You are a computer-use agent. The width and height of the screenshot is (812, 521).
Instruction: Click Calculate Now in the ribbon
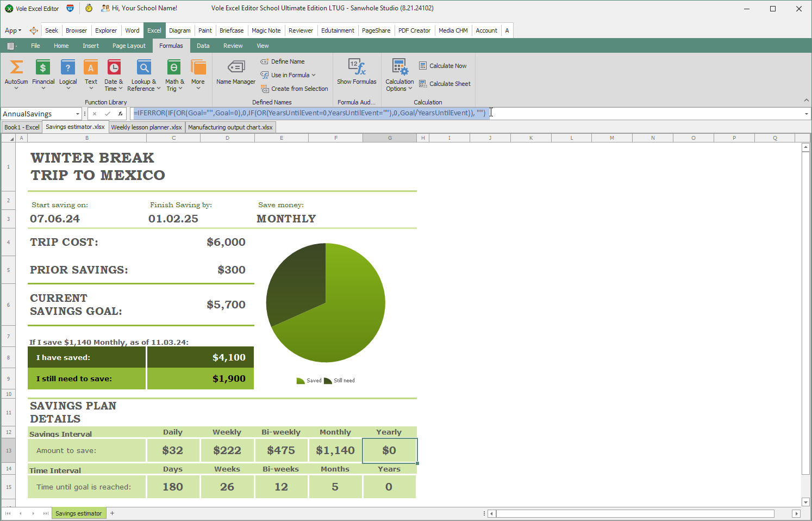pos(443,66)
